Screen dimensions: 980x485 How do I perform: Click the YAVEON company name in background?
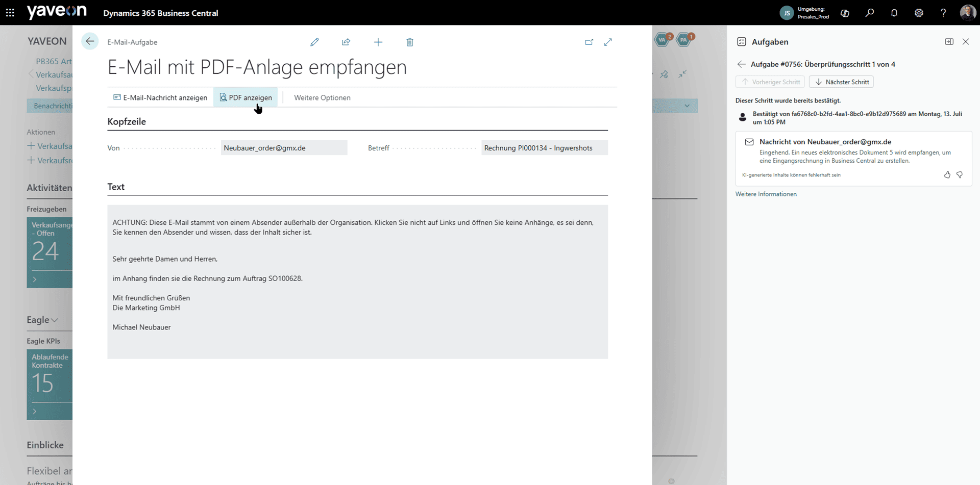[47, 41]
